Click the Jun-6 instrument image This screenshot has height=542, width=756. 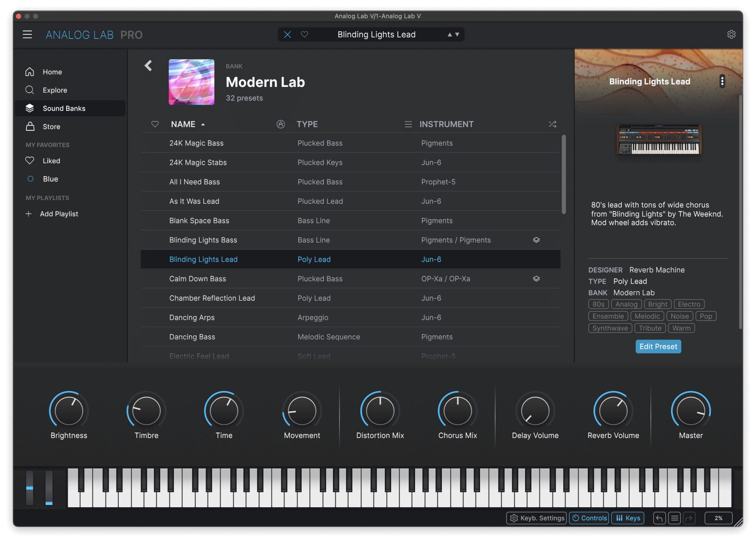click(658, 139)
